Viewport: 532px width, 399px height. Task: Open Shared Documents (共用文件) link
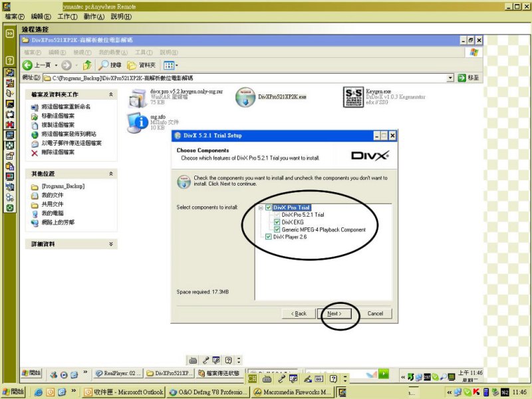[53, 204]
